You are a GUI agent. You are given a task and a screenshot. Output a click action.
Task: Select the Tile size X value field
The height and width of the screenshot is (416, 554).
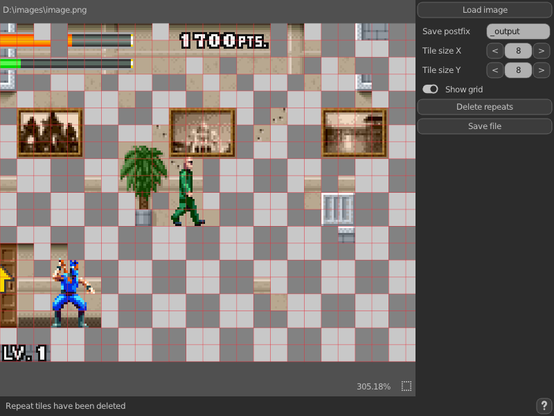pyautogui.click(x=518, y=51)
